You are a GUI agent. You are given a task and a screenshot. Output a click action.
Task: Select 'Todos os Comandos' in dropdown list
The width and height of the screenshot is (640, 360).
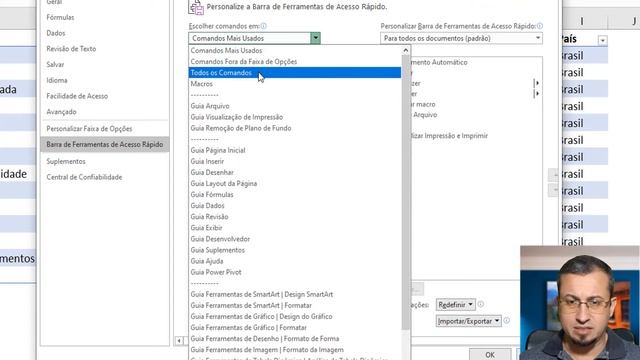295,73
